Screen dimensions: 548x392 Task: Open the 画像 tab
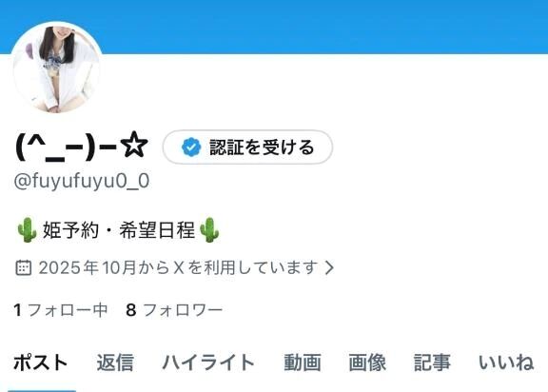(x=367, y=363)
